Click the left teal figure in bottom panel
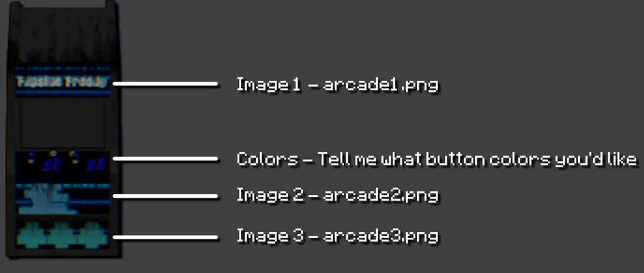This screenshot has width=644, height=273. click(31, 236)
